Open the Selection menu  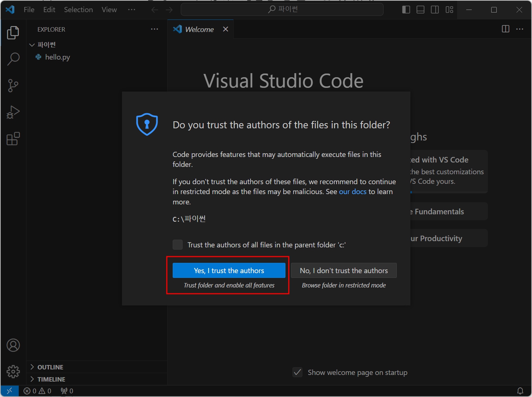(x=78, y=10)
